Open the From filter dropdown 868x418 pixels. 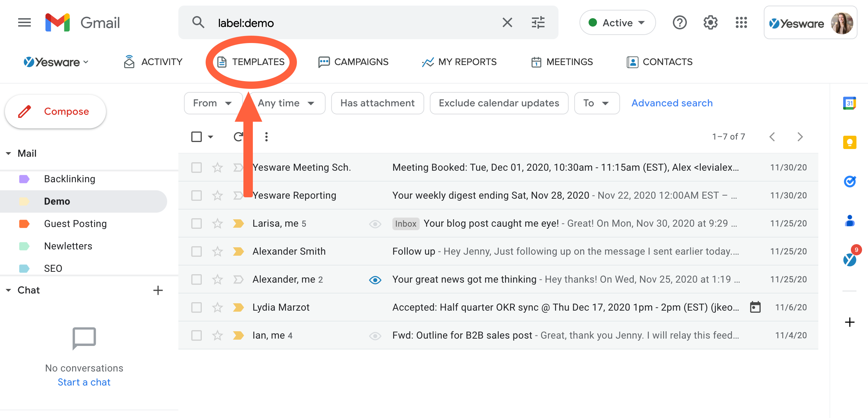213,103
